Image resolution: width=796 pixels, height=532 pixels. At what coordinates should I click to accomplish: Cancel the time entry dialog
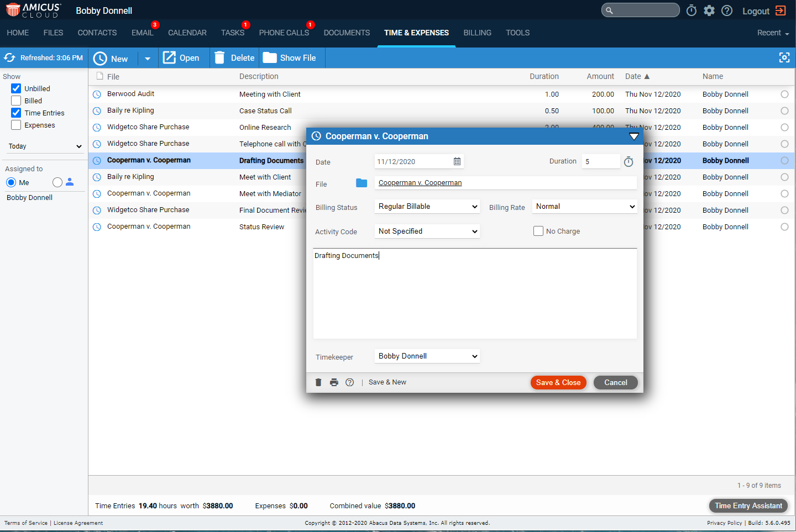[x=616, y=382]
